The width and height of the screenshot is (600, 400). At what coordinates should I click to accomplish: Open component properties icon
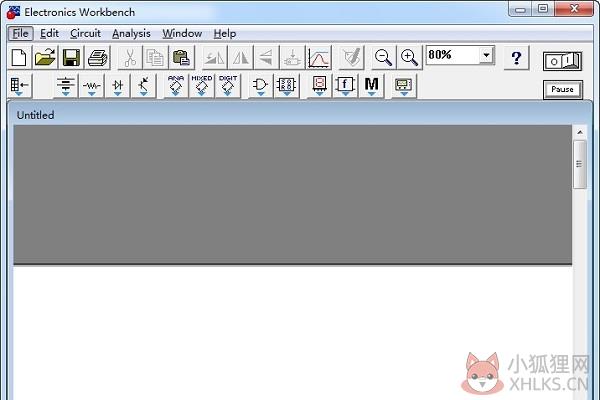(x=352, y=58)
